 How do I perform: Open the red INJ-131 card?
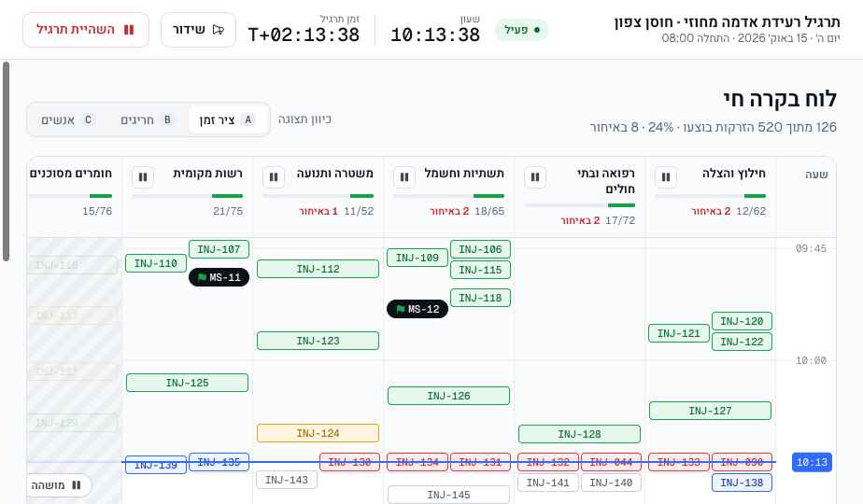coord(480,462)
